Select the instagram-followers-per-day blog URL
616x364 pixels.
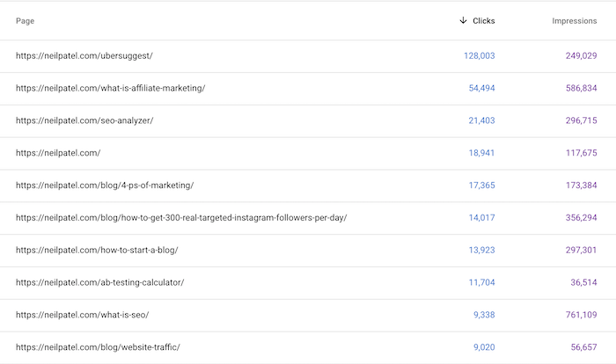[x=181, y=217]
